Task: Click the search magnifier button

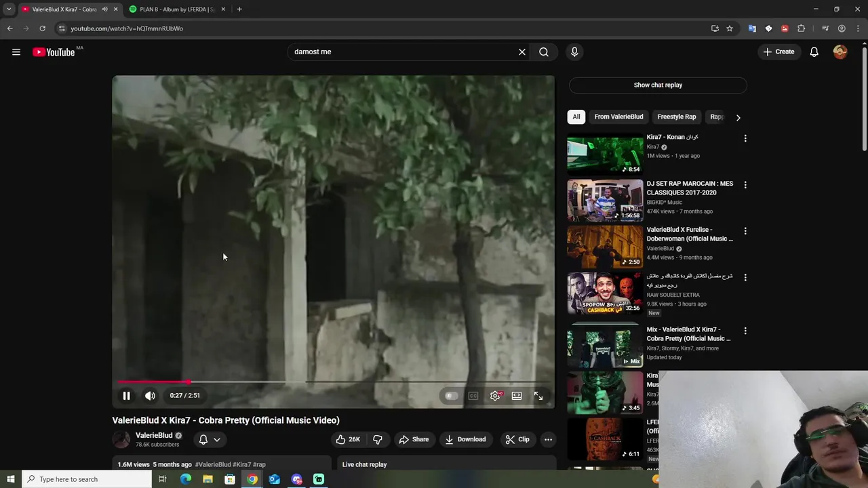Action: tap(544, 52)
